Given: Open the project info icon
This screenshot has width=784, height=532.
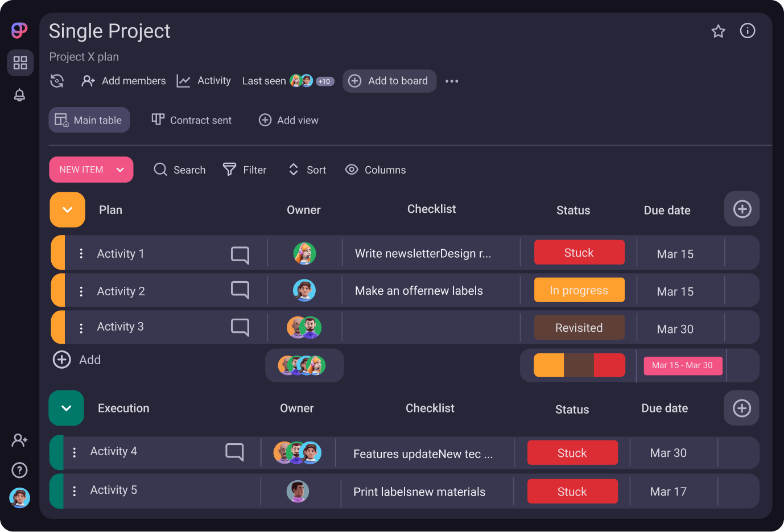Looking at the screenshot, I should point(747,31).
